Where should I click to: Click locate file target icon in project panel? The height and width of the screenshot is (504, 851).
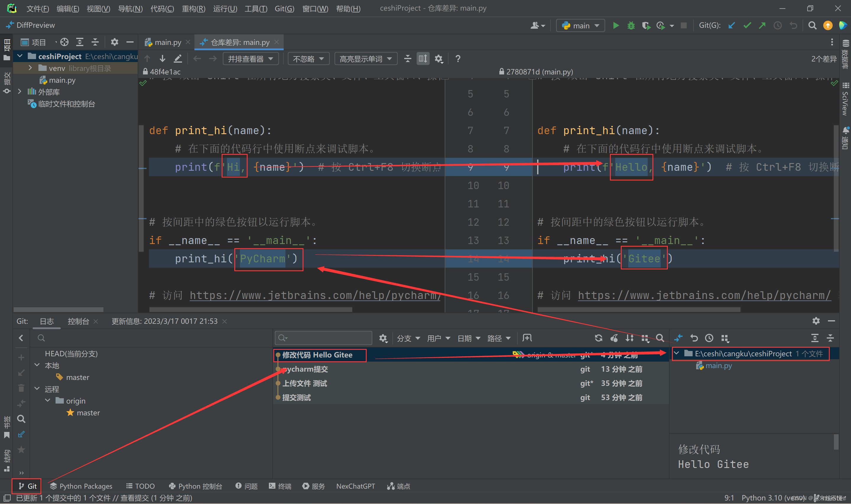click(x=64, y=42)
